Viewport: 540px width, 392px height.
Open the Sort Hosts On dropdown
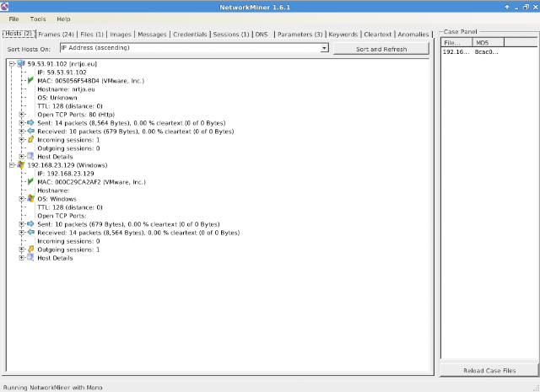click(324, 48)
